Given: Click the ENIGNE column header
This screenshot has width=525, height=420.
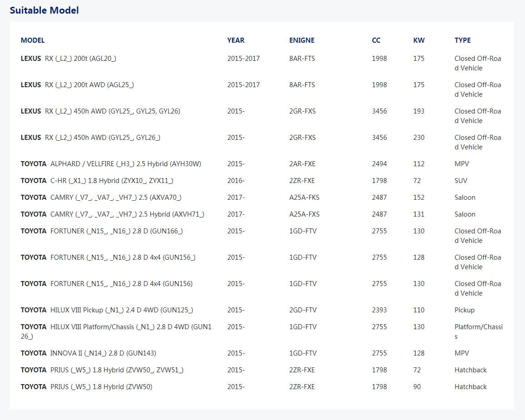Looking at the screenshot, I should click(x=302, y=40).
